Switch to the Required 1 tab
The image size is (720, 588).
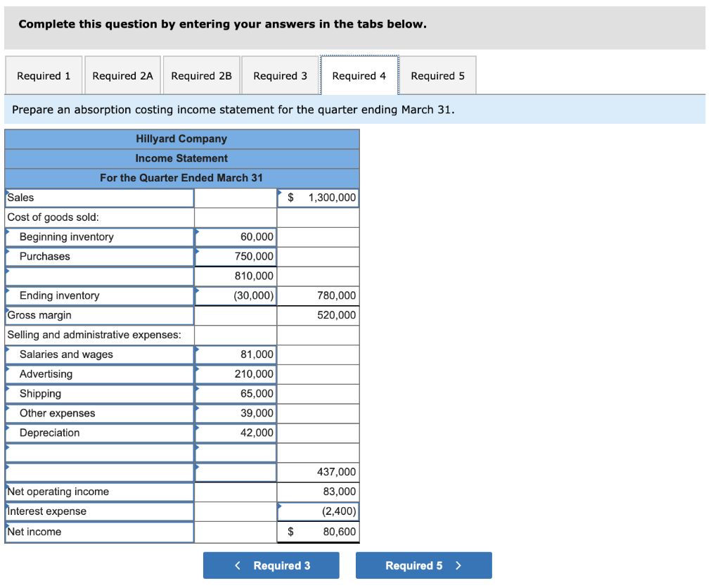point(44,75)
